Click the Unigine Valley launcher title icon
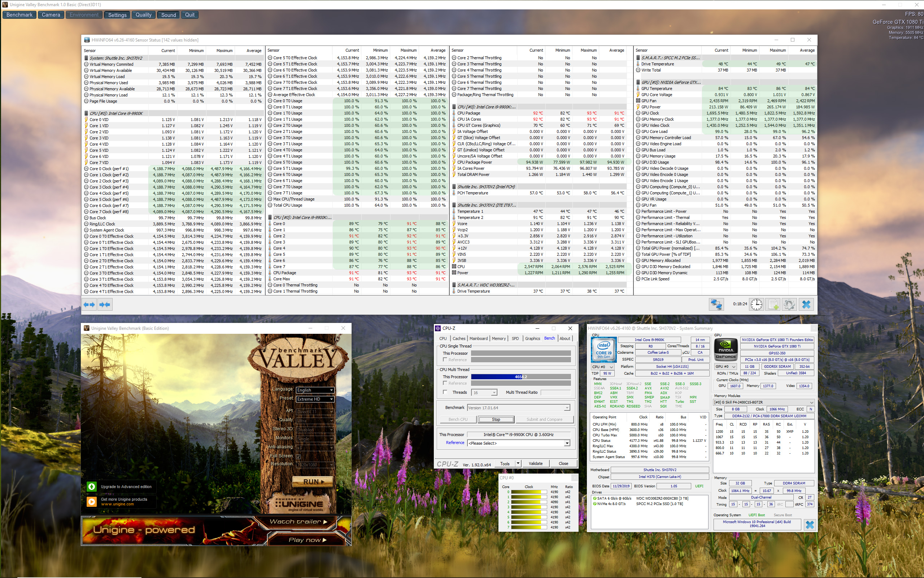Image resolution: width=924 pixels, height=578 pixels. (87, 328)
